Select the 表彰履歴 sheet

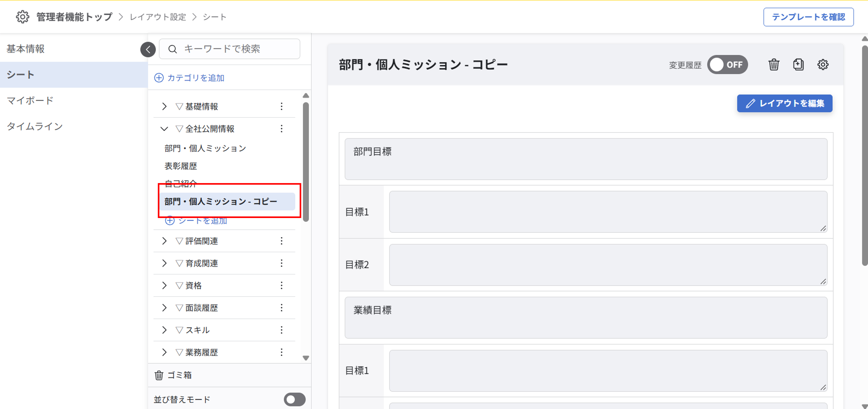181,166
